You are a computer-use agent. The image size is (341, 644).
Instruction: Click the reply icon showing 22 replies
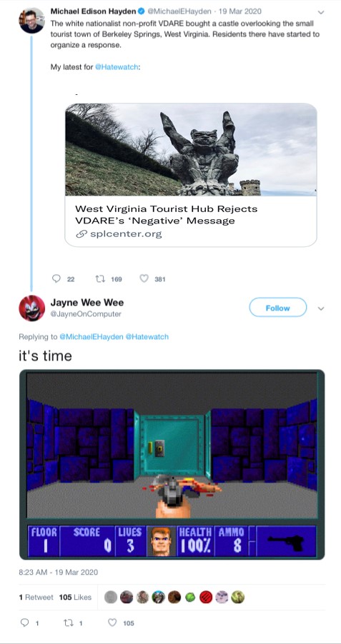click(56, 278)
